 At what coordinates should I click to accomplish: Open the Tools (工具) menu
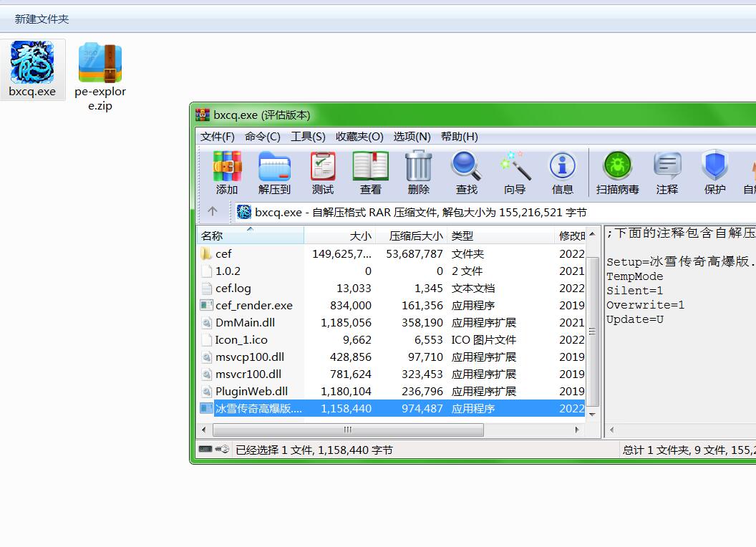tap(308, 137)
